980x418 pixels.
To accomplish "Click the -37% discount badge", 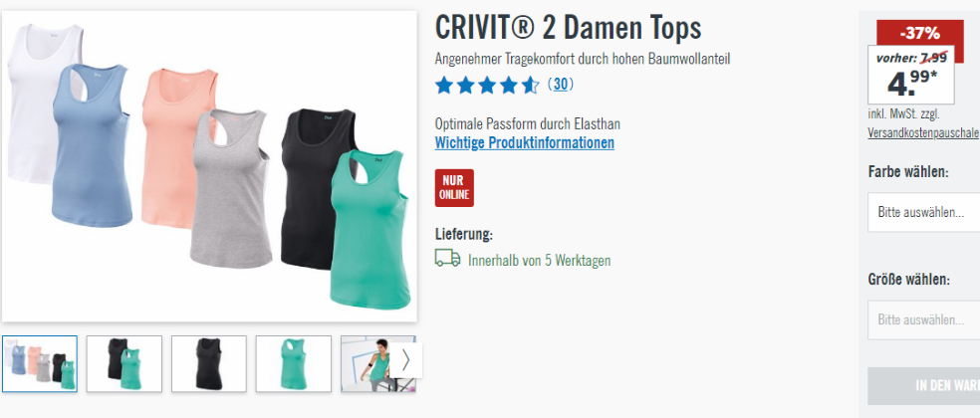I will coord(920,33).
